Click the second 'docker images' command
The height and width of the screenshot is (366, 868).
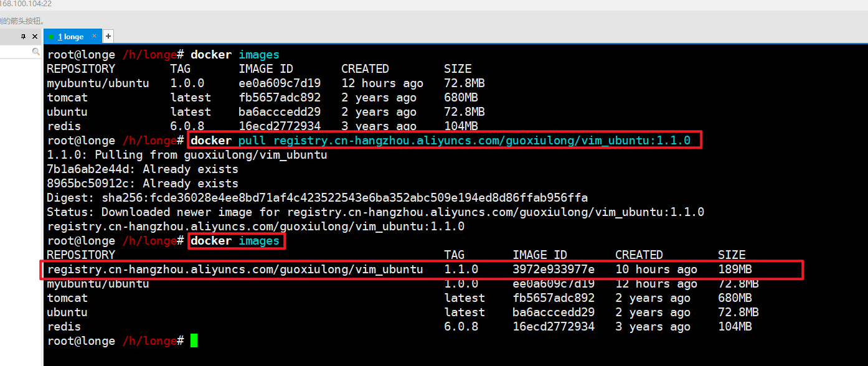[235, 241]
